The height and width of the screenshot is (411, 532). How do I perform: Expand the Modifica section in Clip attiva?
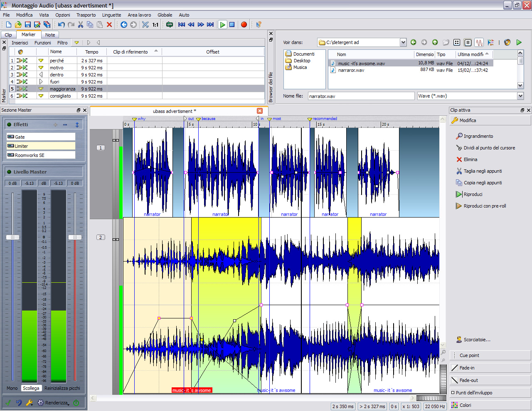click(x=490, y=120)
